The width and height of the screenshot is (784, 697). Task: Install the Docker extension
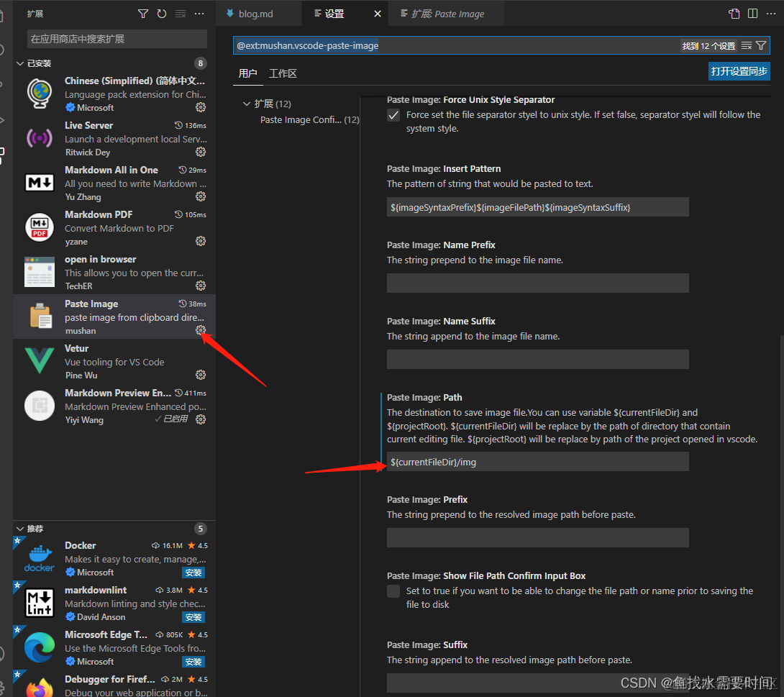(193, 573)
